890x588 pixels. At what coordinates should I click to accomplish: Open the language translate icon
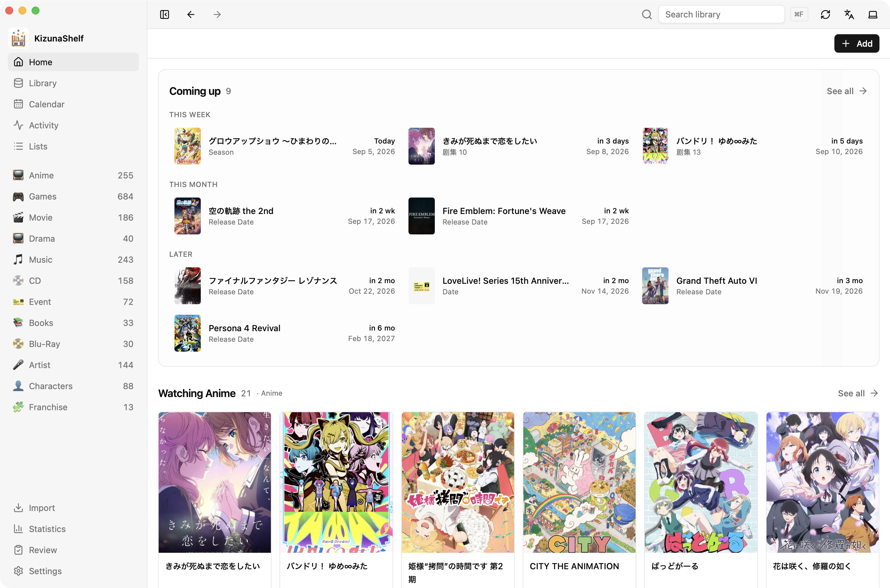849,14
